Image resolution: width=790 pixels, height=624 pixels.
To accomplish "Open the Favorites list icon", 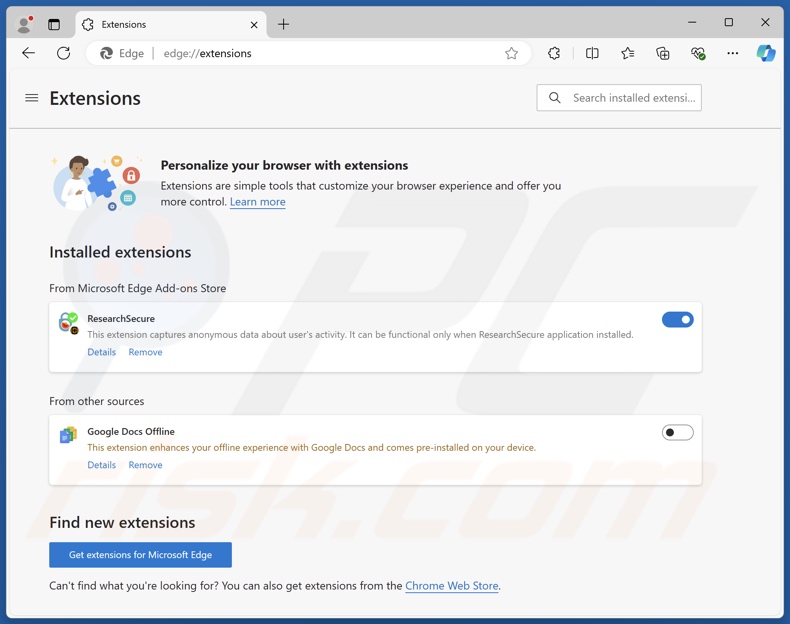I will (627, 53).
